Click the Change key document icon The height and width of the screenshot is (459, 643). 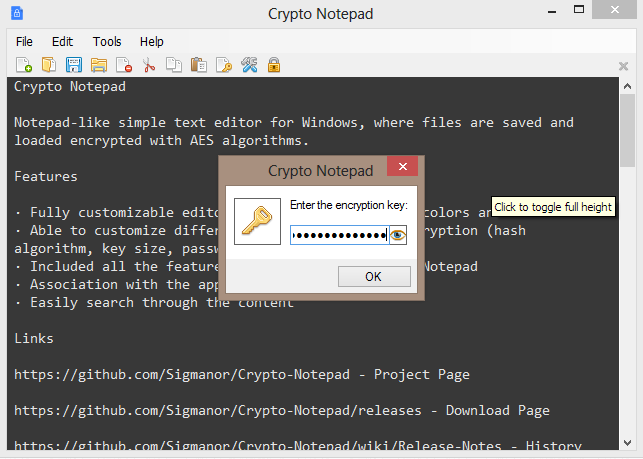click(x=224, y=65)
